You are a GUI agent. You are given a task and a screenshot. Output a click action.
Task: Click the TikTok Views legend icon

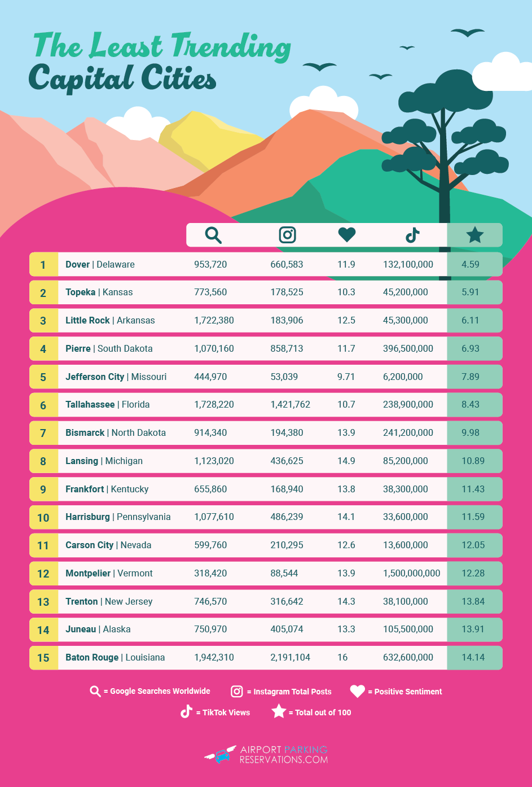(x=186, y=712)
